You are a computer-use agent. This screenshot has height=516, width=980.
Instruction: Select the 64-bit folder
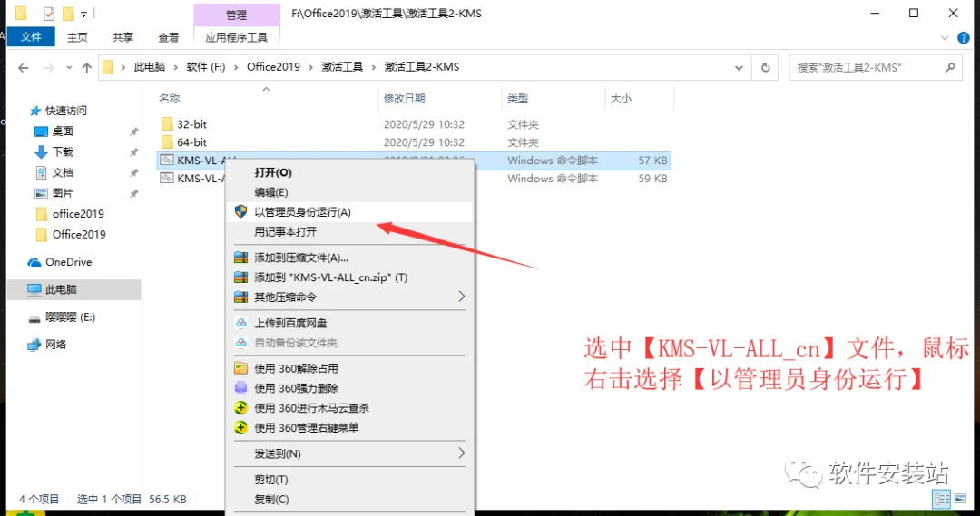[x=191, y=142]
